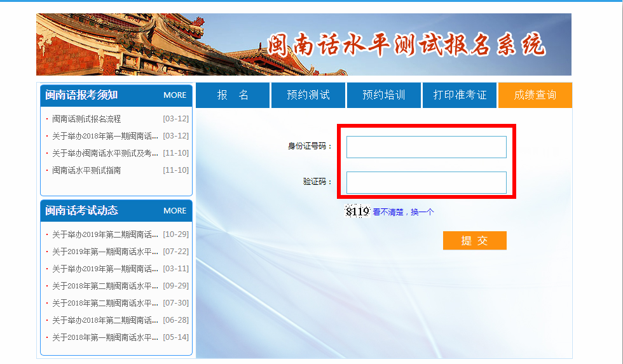Click the 身份证号码 label
This screenshot has width=623, height=364.
click(310, 146)
